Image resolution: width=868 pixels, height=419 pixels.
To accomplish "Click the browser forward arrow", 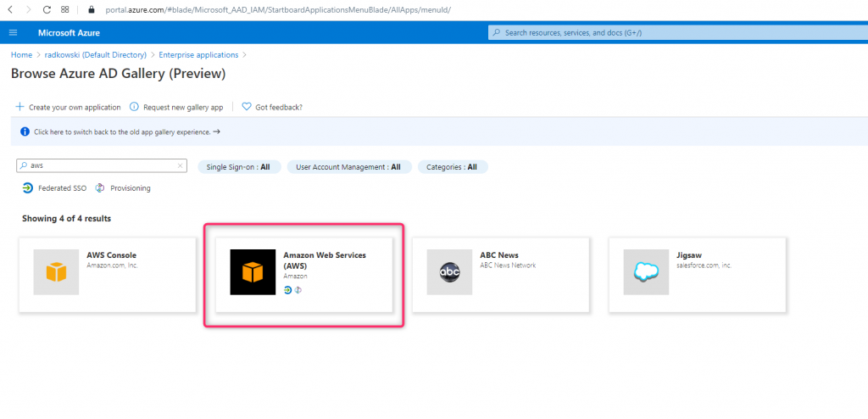I will point(28,9).
